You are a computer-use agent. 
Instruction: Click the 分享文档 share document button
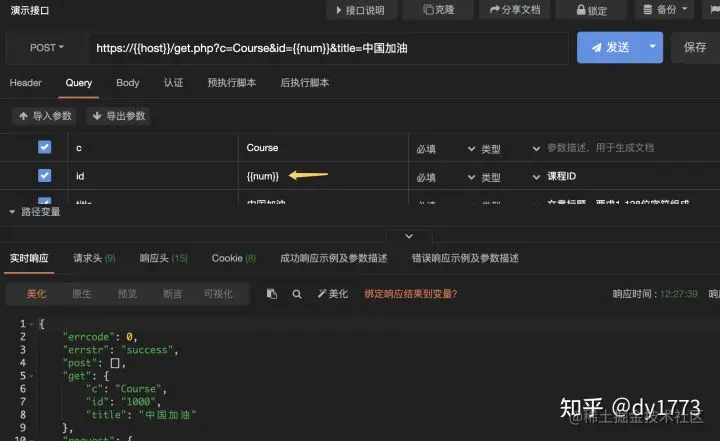pos(514,10)
